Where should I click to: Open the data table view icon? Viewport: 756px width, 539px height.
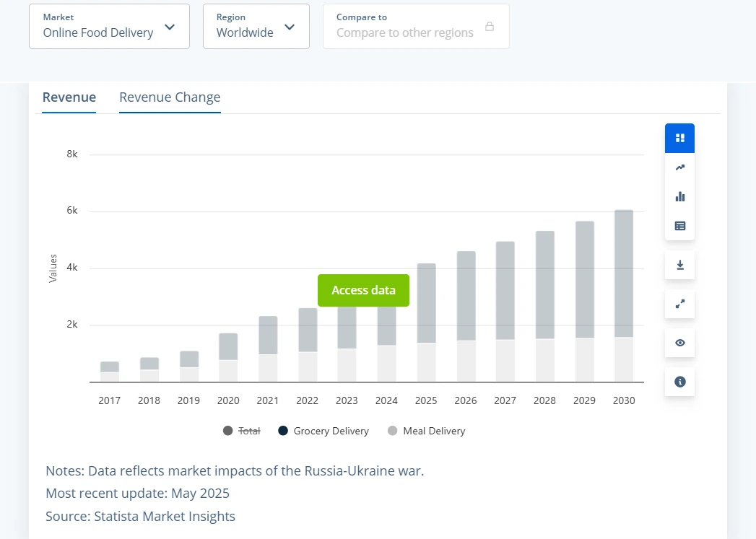coord(679,226)
